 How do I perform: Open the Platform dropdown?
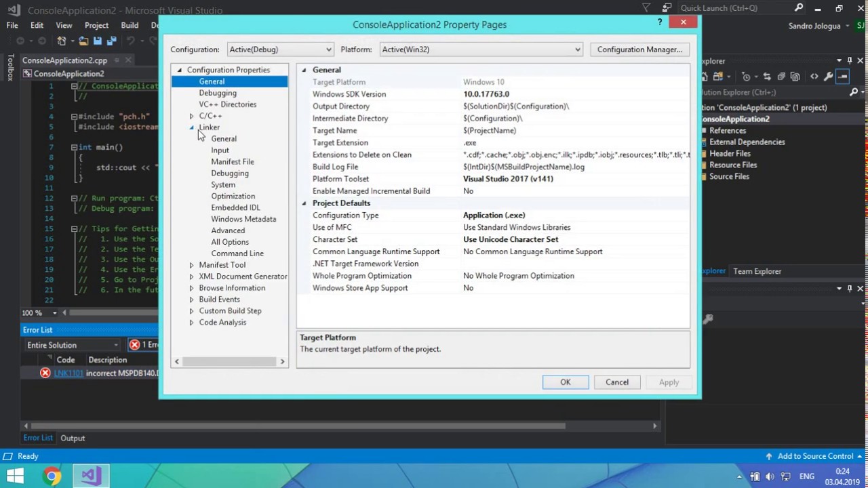(481, 49)
